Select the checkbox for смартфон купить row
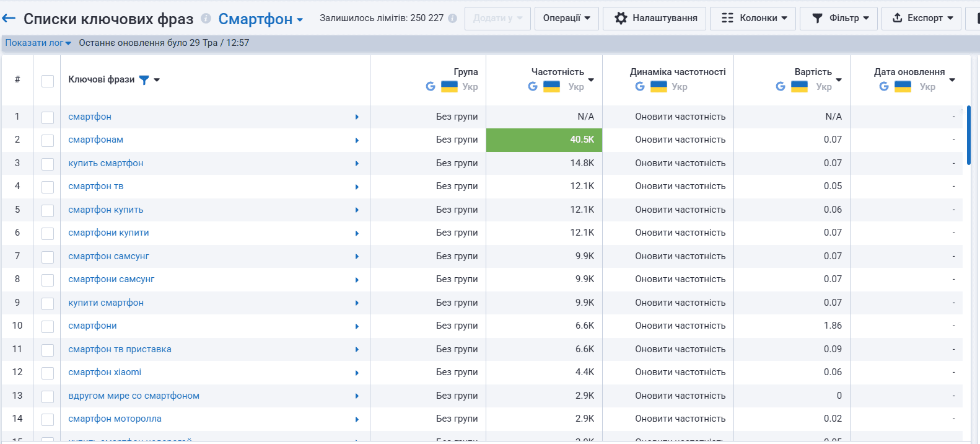This screenshot has height=444, width=980. pyautogui.click(x=48, y=211)
